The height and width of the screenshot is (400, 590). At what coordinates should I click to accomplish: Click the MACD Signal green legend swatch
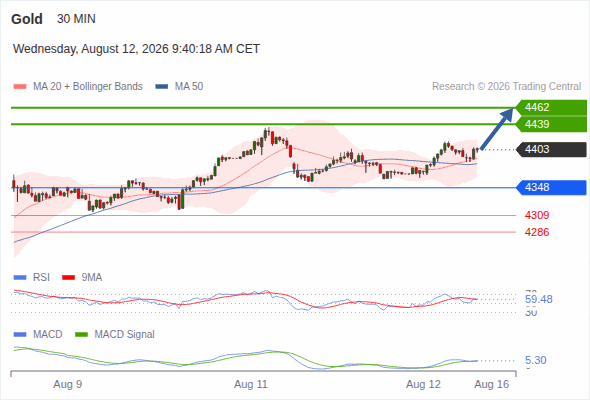tap(82, 335)
